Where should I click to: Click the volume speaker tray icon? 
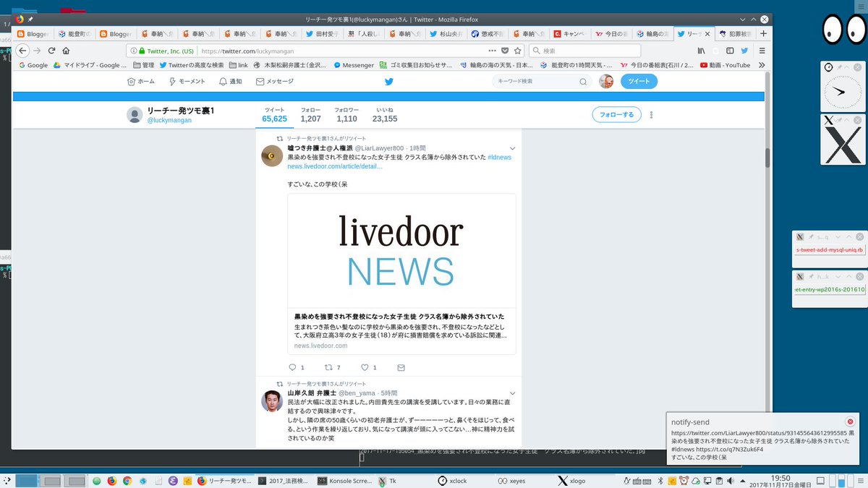click(729, 480)
